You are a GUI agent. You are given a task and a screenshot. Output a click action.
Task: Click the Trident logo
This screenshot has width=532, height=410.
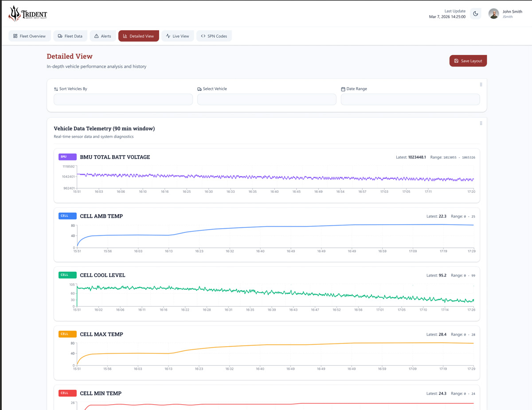click(x=27, y=14)
